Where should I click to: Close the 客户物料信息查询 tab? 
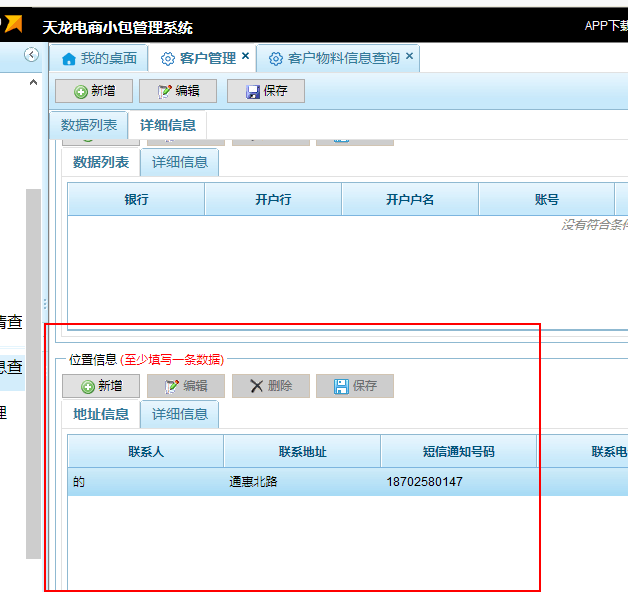409,57
